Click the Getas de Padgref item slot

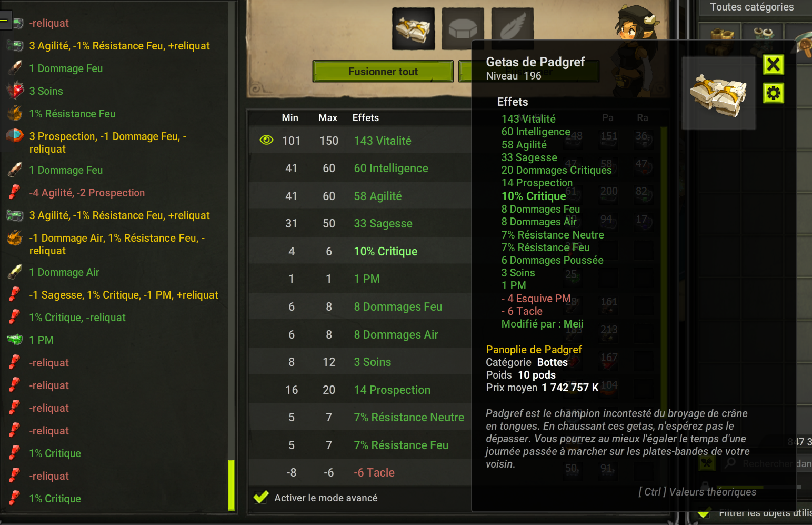pos(414,28)
